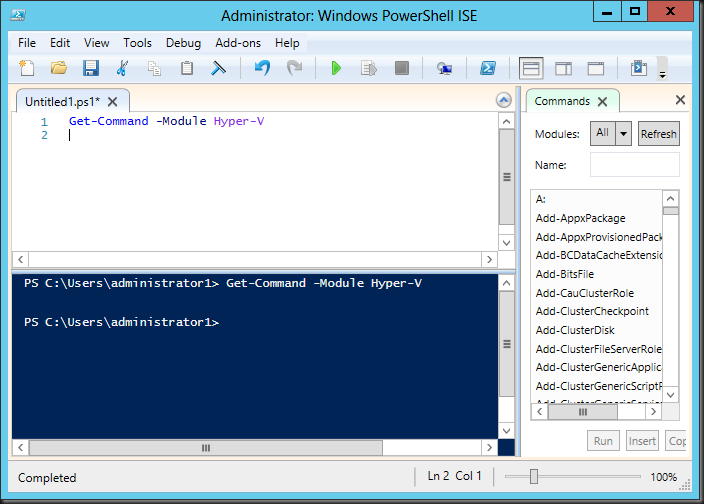Stop operation using the gray square icon
Screen dimensions: 704x504
pyautogui.click(x=402, y=68)
